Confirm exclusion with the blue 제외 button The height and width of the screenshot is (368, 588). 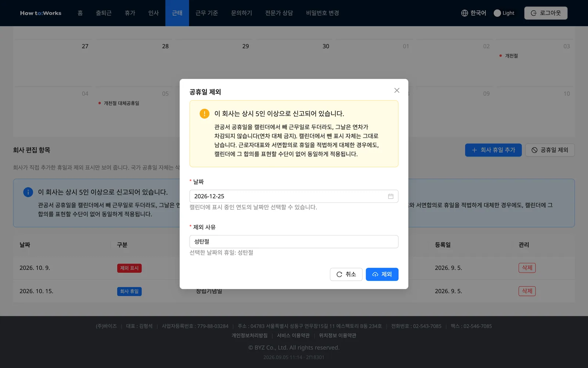382,275
